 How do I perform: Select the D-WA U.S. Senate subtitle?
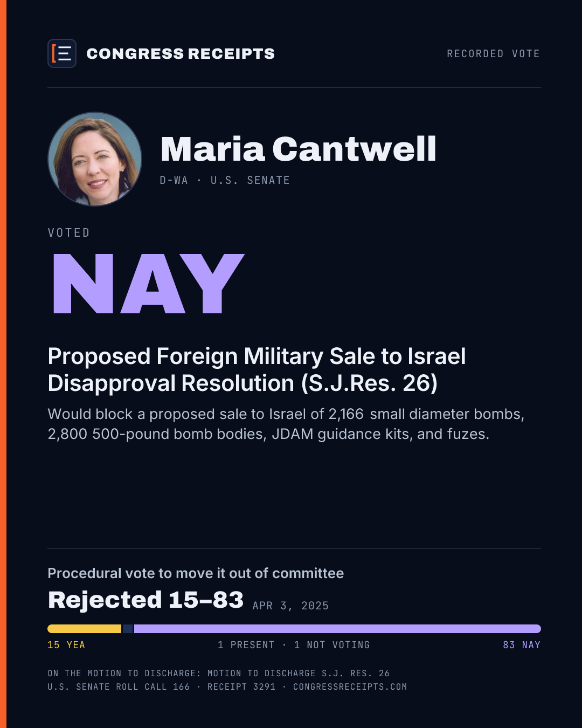(225, 180)
